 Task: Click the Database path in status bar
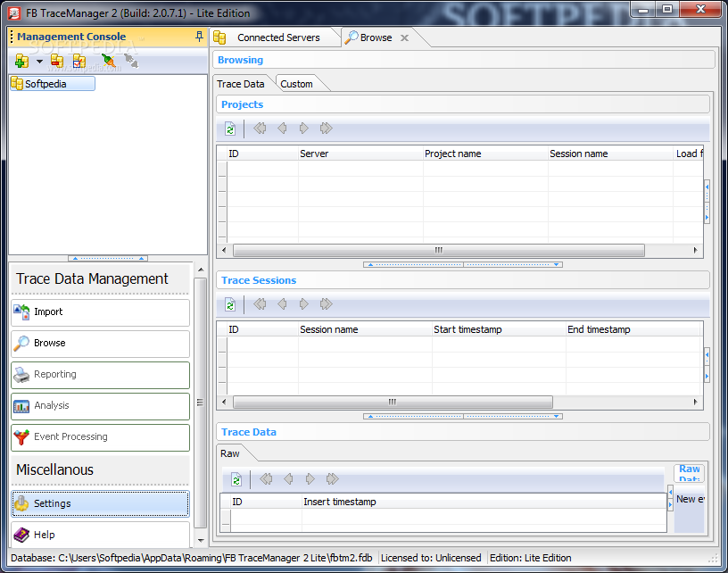[191, 558]
